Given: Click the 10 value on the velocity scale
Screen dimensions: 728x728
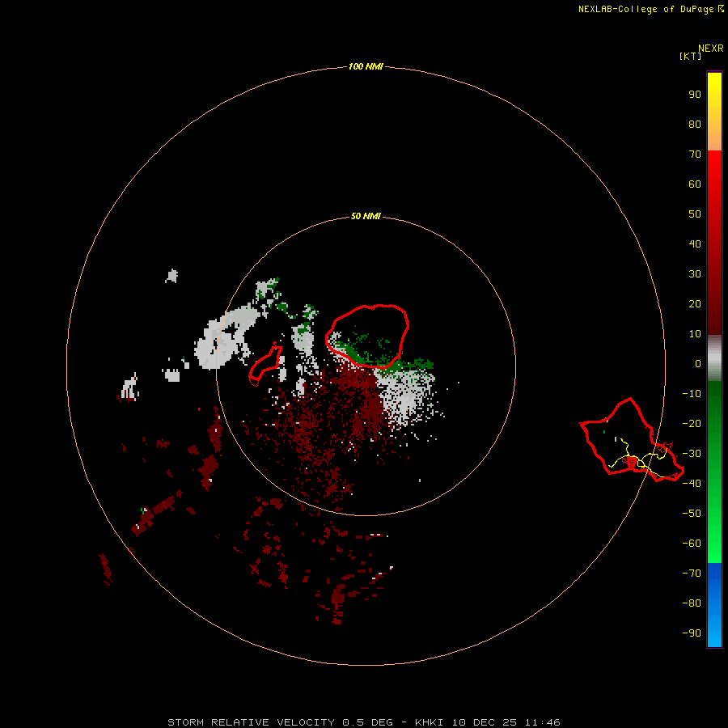Looking at the screenshot, I should [x=695, y=334].
